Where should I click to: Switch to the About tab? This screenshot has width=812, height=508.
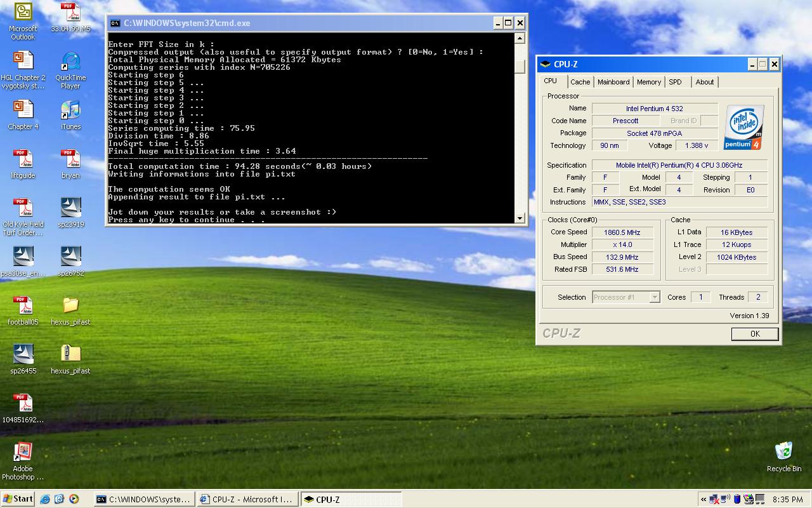(x=704, y=82)
